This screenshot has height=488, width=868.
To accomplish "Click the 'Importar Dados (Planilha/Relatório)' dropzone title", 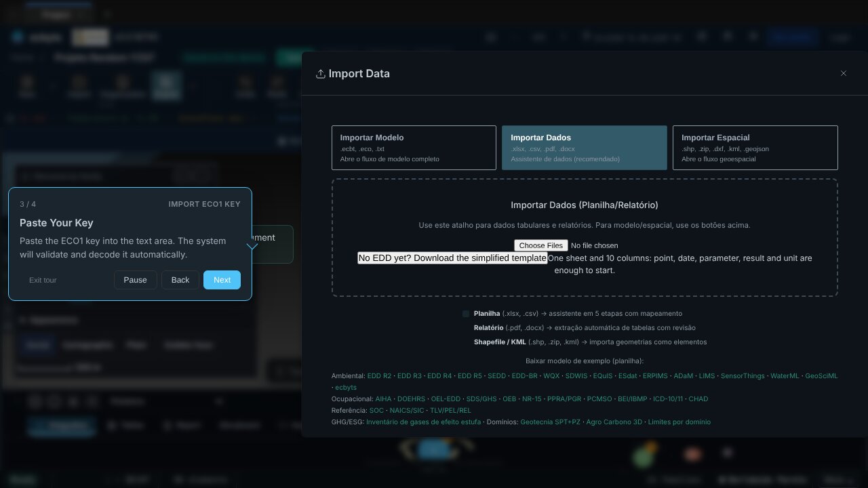I will click(585, 205).
